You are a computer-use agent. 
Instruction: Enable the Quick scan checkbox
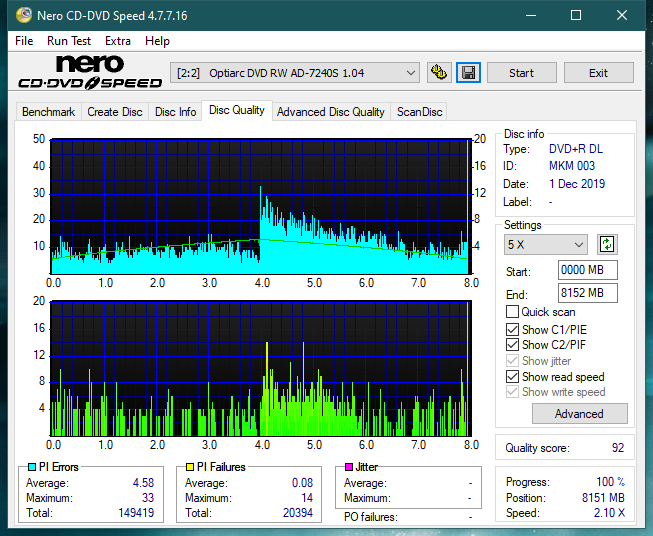tap(512, 312)
